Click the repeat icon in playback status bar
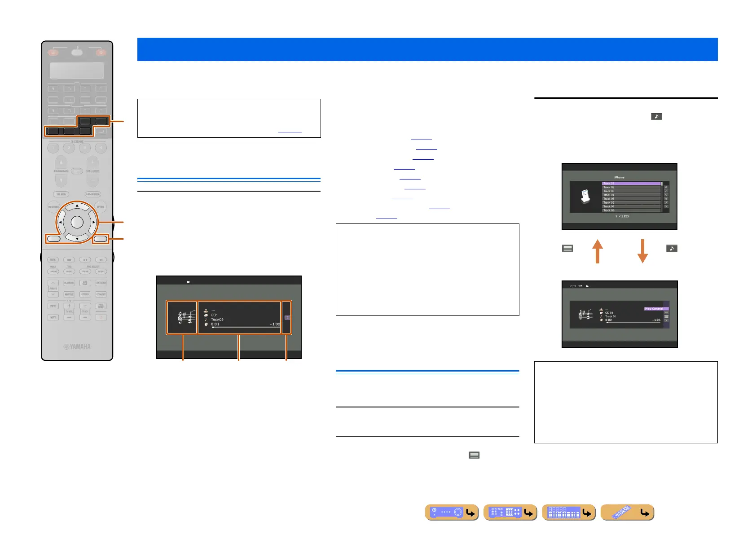The width and height of the screenshot is (756, 534). click(x=573, y=286)
